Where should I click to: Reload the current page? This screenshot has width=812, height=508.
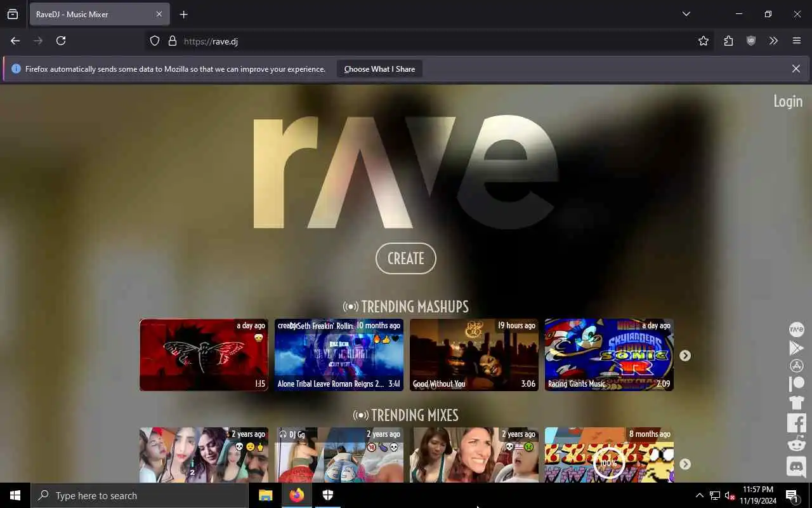[x=61, y=41]
